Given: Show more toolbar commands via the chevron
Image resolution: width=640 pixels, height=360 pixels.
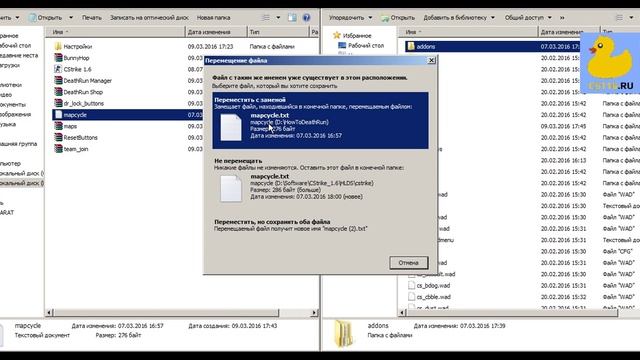Looking at the screenshot, I should click(562, 18).
